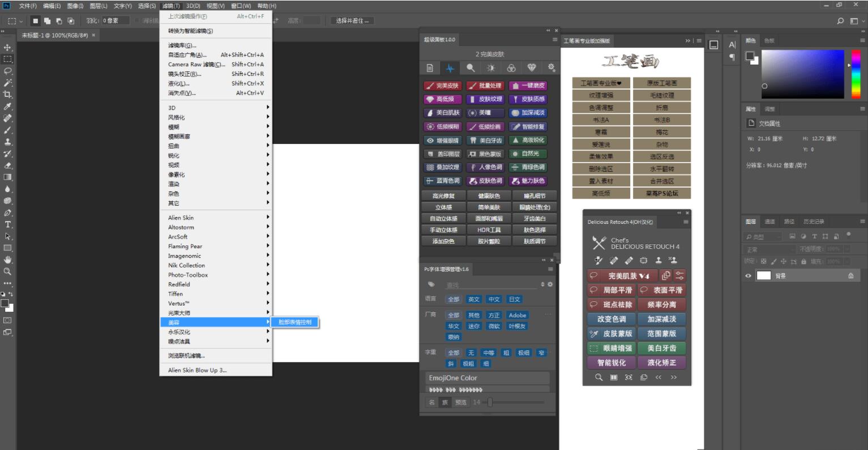Select the Zoom tool in toolbar
This screenshot has width=868, height=450.
[8, 271]
